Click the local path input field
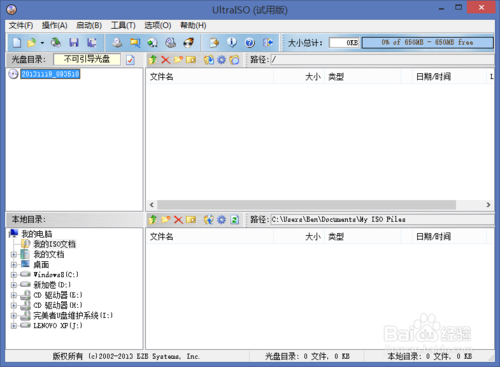The height and width of the screenshot is (367, 500). click(x=382, y=219)
